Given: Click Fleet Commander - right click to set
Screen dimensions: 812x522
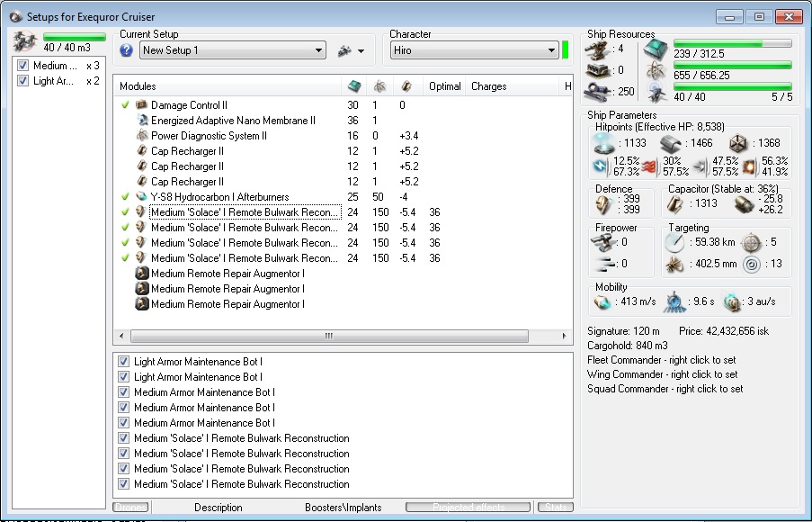Looking at the screenshot, I should pos(661,360).
